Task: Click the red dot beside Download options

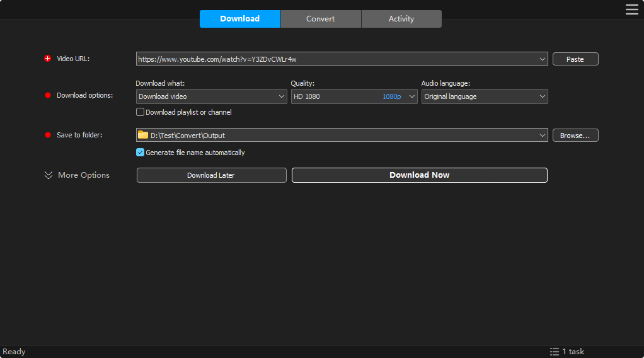Action: tap(47, 96)
